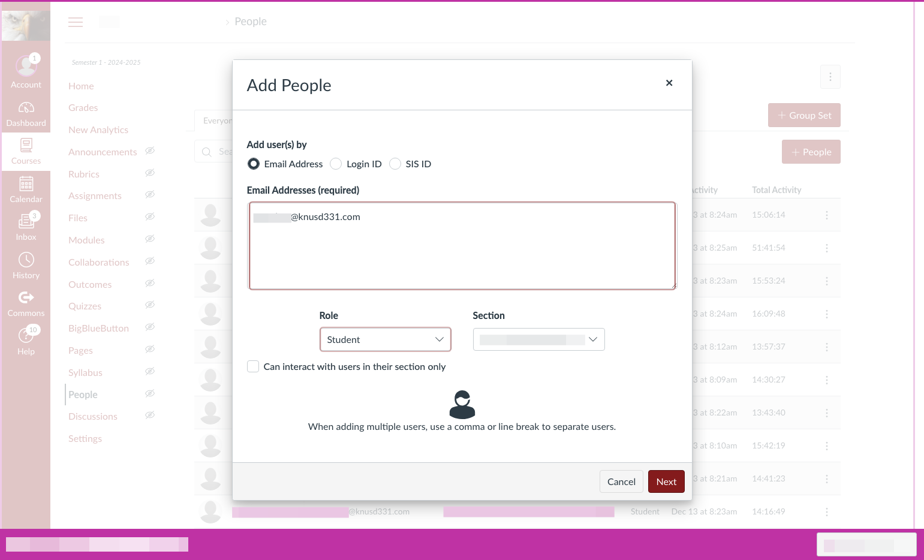Click the People breadcrumb link
This screenshot has width=924, height=560.
pos(251,22)
